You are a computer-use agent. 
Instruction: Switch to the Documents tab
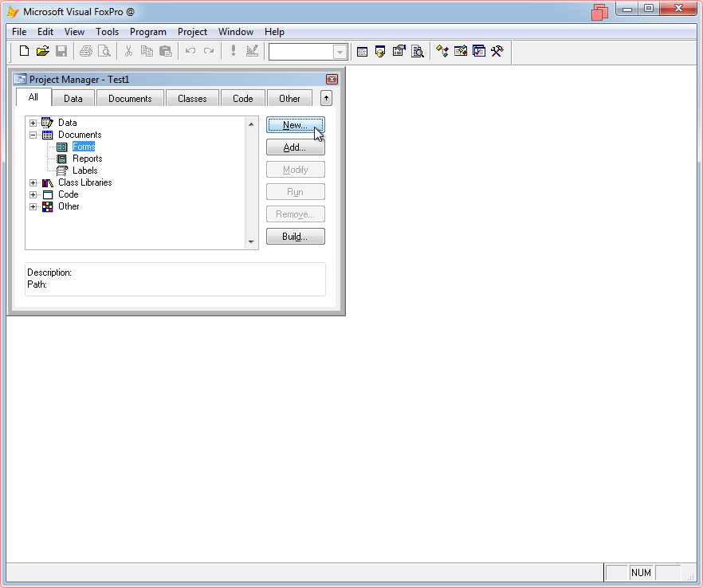click(x=130, y=99)
